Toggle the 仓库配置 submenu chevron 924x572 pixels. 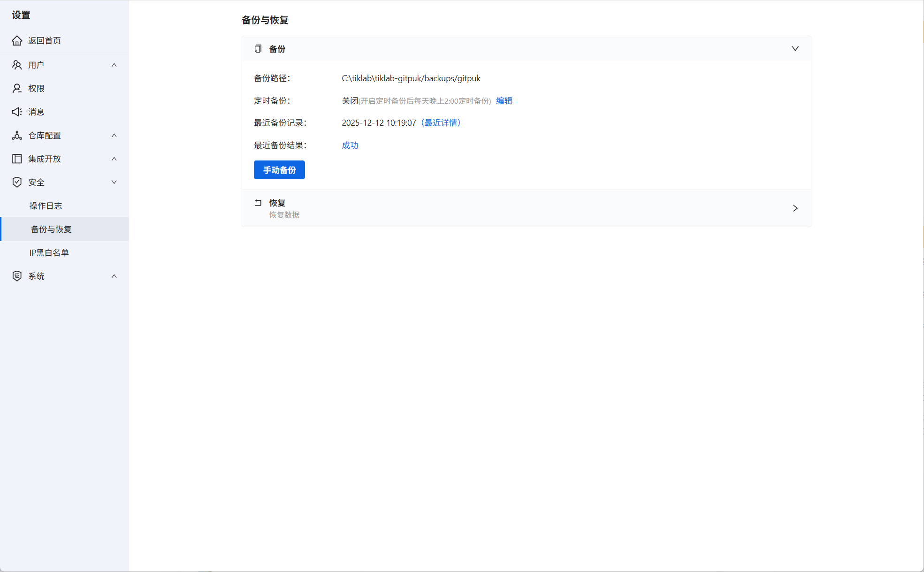[114, 136]
